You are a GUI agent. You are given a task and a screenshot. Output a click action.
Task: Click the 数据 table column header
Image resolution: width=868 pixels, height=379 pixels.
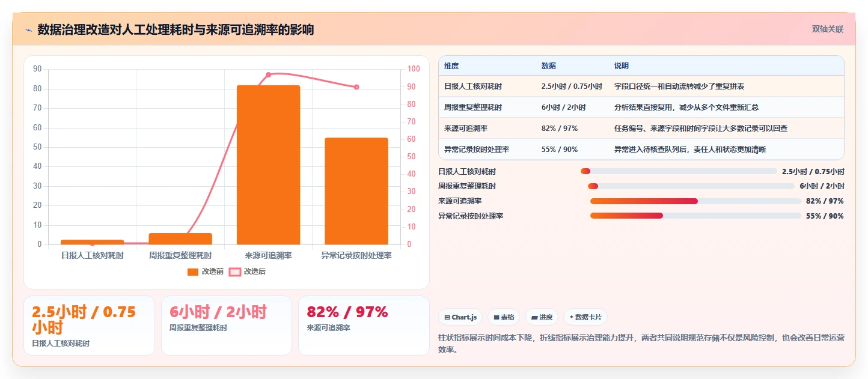[549, 65]
